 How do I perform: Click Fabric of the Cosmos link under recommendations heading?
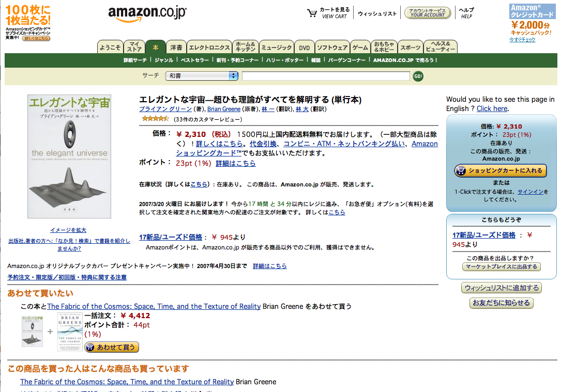point(127,382)
